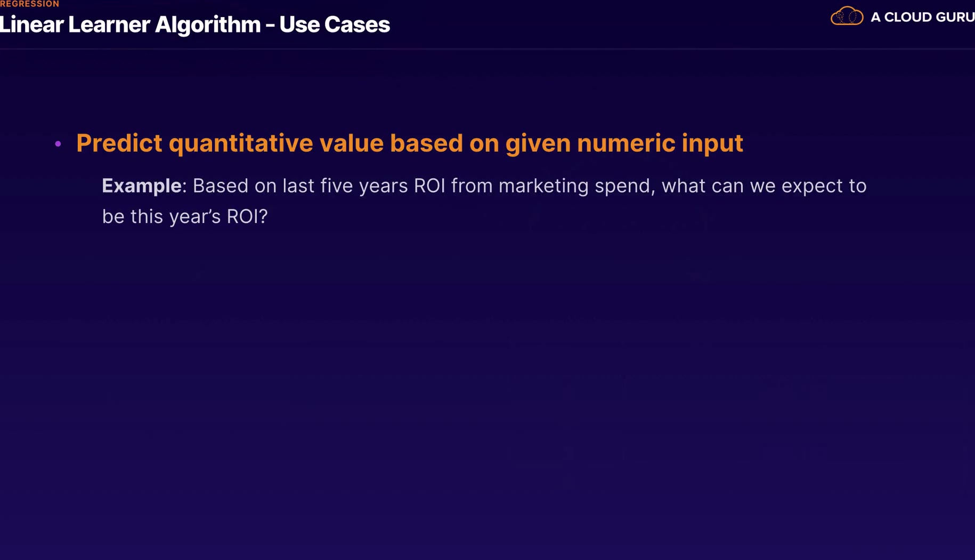Click the bold 'Example' label
Screen dimensions: 975x560
[141, 186]
